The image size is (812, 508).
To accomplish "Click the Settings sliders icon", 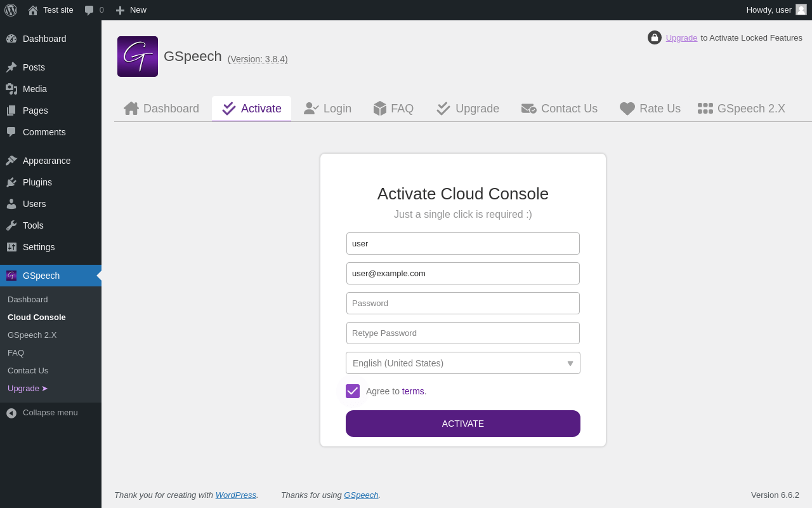I will (11, 247).
